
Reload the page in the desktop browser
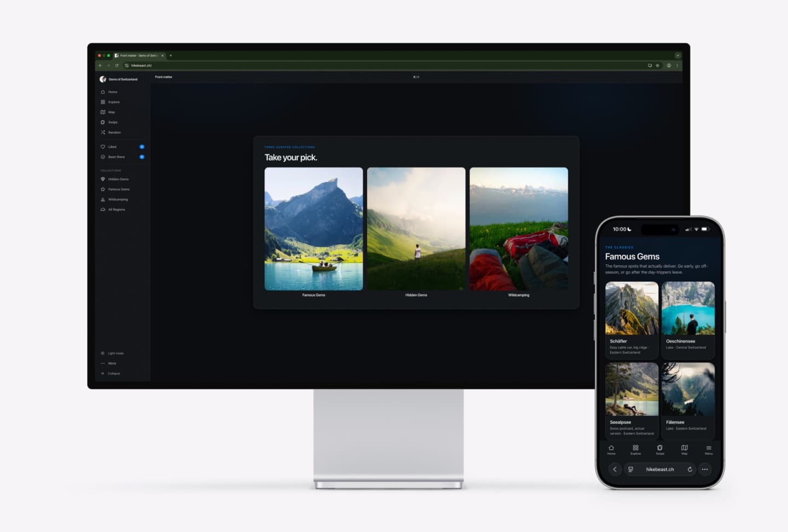[117, 66]
